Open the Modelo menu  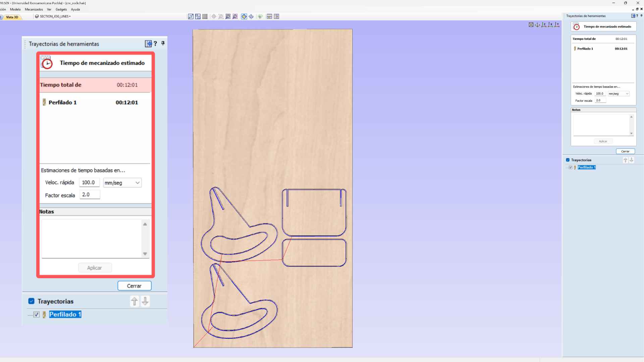[15, 9]
